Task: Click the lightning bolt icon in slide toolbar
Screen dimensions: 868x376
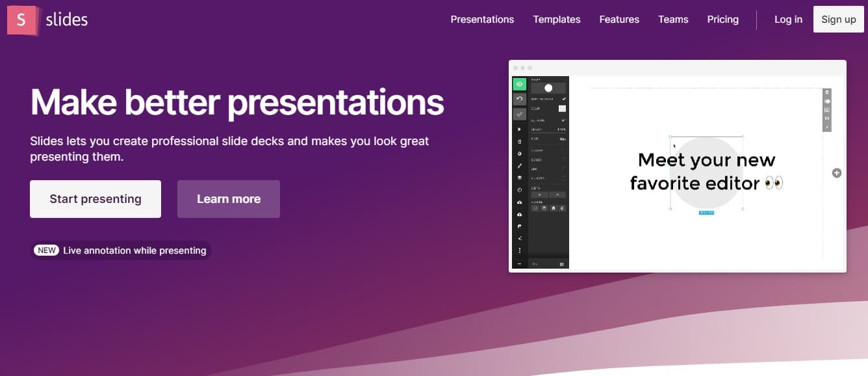Action: coord(827,127)
